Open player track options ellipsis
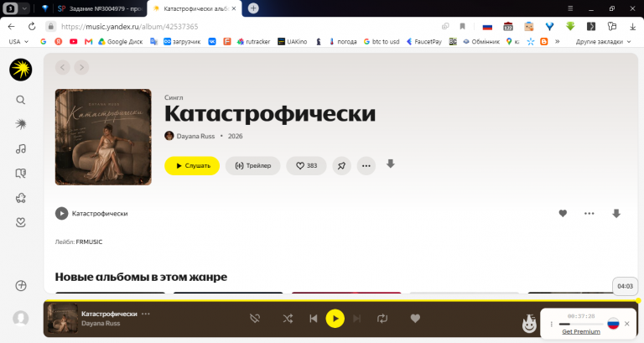The image size is (644, 343). tap(146, 314)
